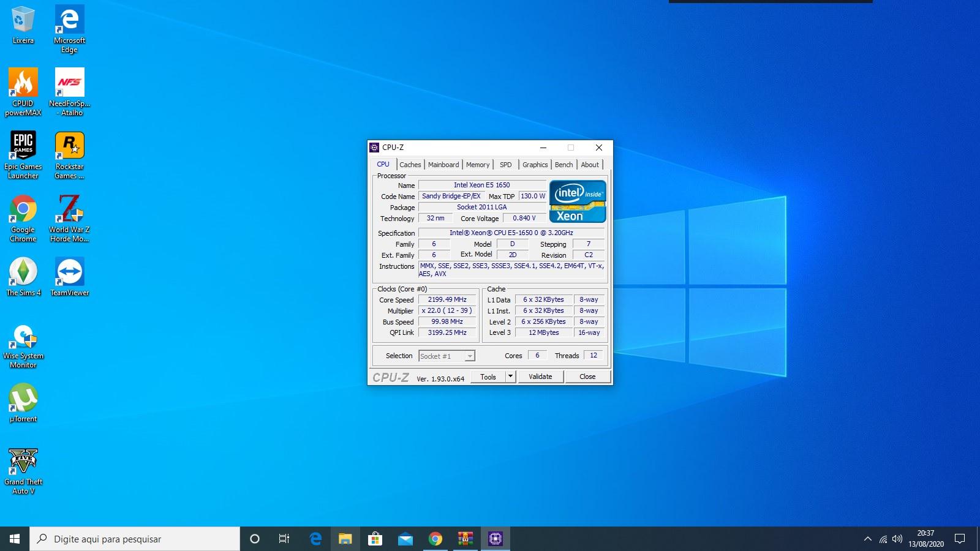
Task: Click the 'Digite aqui para pesquisar' search box
Action: 135,539
